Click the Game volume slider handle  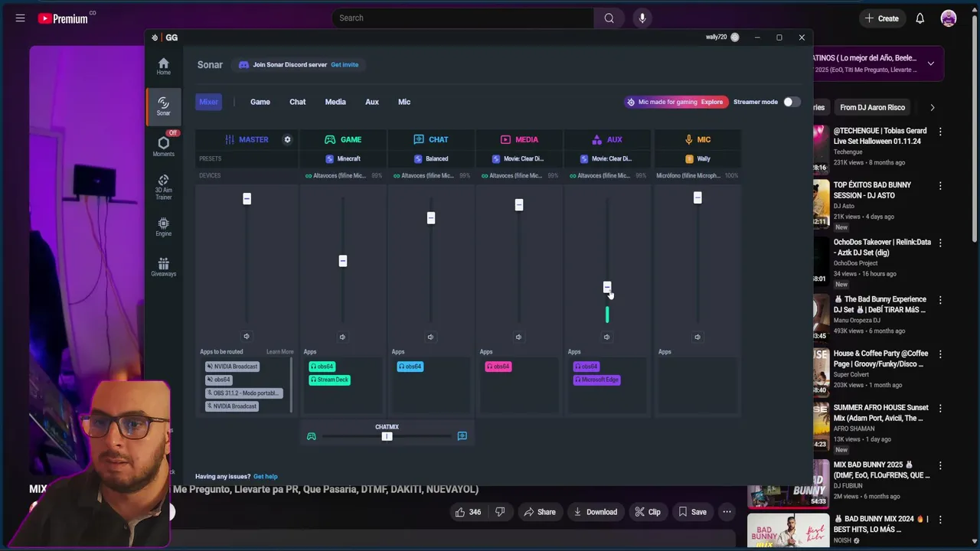coord(342,261)
